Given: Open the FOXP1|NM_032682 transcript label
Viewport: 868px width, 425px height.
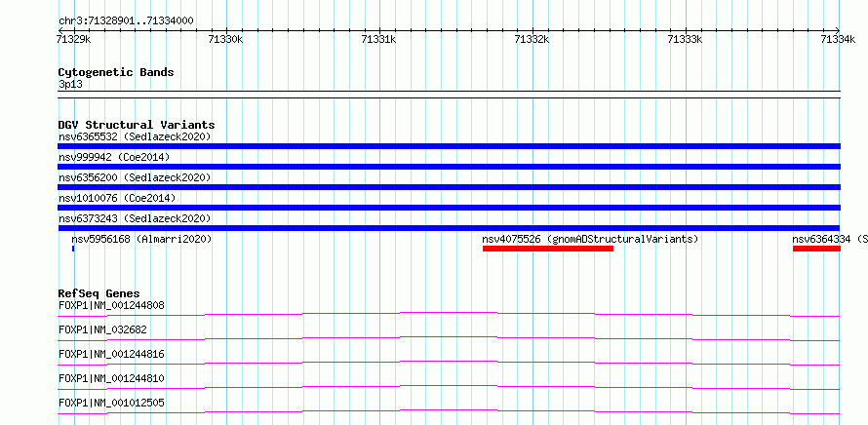Looking at the screenshot, I should [x=102, y=329].
